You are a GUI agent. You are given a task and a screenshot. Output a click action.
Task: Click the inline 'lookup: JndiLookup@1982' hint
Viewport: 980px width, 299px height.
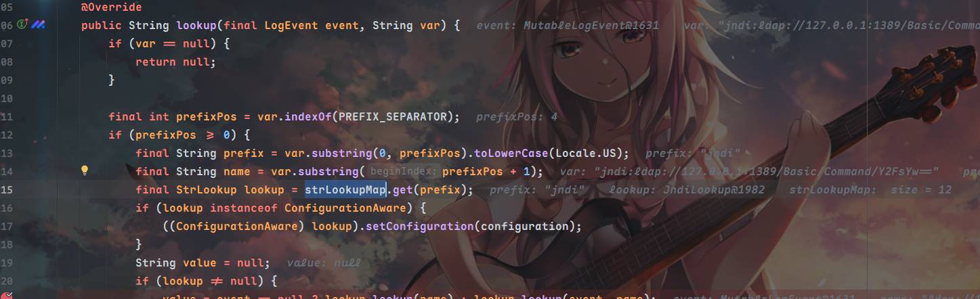click(687, 190)
